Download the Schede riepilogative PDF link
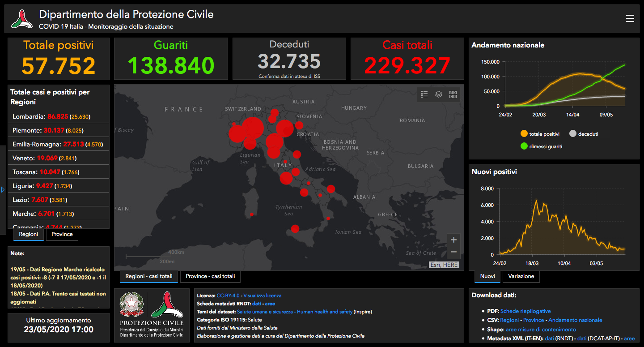The width and height of the screenshot is (644, 347). click(525, 311)
